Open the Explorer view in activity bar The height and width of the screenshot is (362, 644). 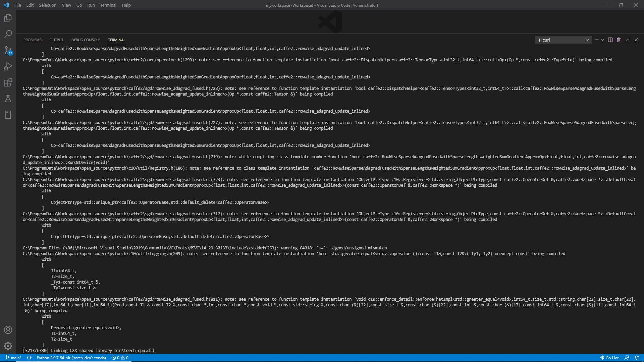pos(8,18)
